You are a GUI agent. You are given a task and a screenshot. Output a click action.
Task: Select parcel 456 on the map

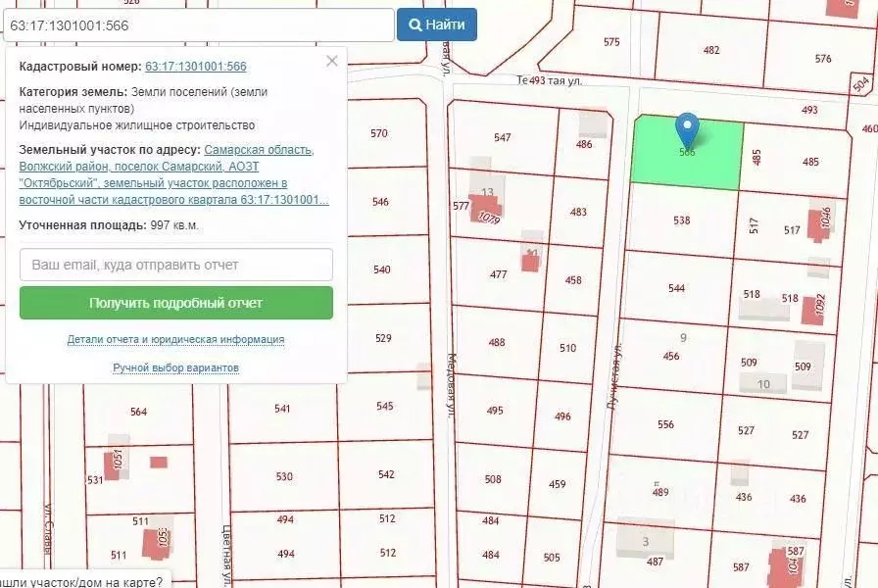[x=671, y=356]
